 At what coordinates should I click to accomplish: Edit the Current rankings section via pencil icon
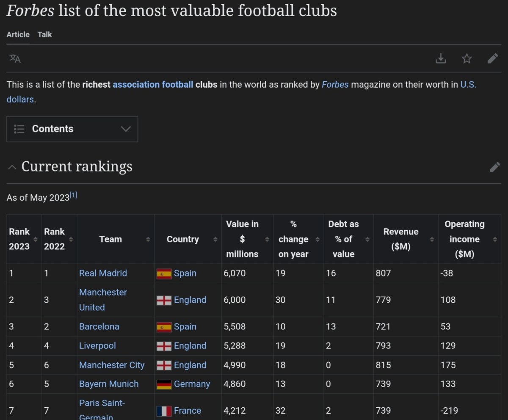[x=494, y=167]
